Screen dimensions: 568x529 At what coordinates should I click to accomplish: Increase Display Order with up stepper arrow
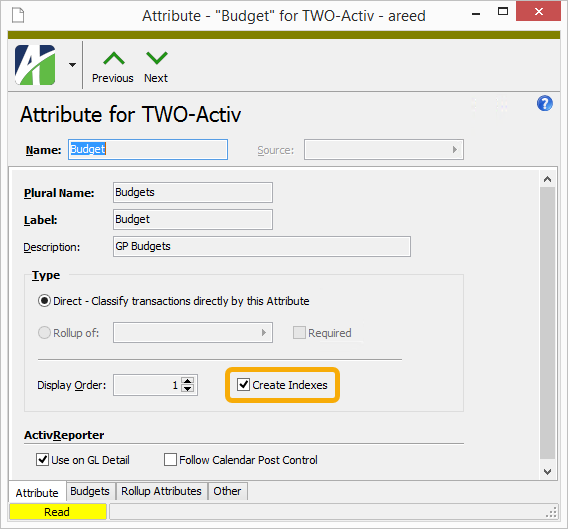tap(188, 381)
